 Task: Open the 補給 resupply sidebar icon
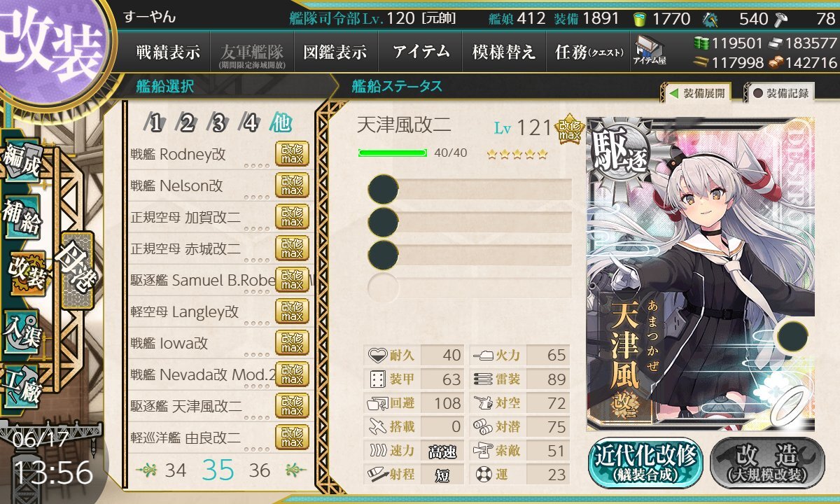point(21,218)
